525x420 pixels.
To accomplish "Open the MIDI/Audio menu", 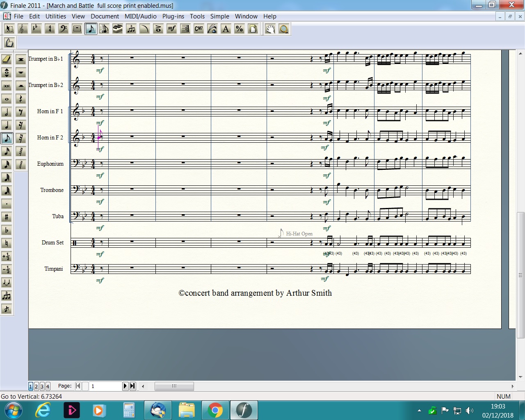I will [x=140, y=16].
